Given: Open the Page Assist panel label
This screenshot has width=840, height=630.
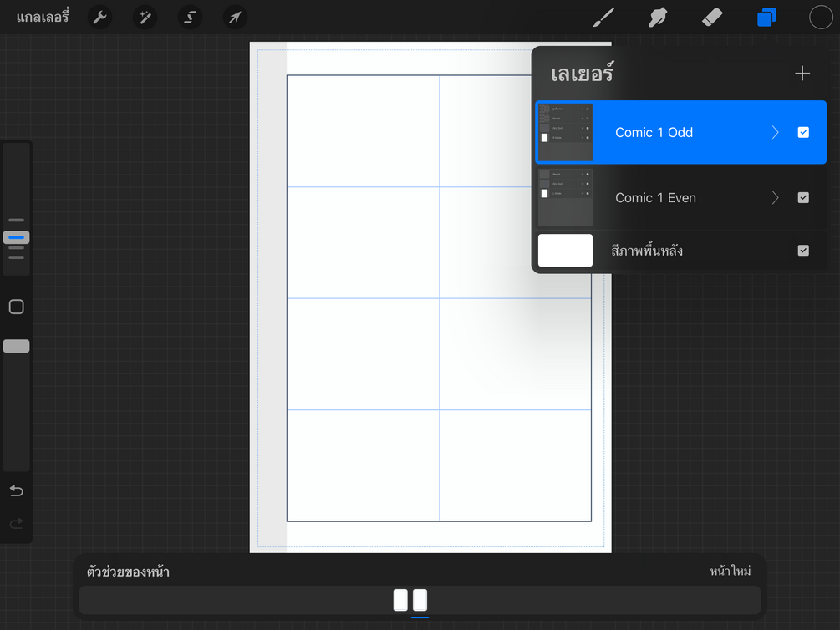Looking at the screenshot, I should click(127, 572).
